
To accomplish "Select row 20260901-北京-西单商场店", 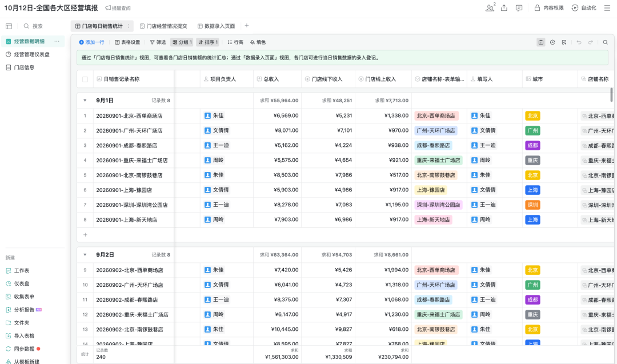I will coord(129,115).
